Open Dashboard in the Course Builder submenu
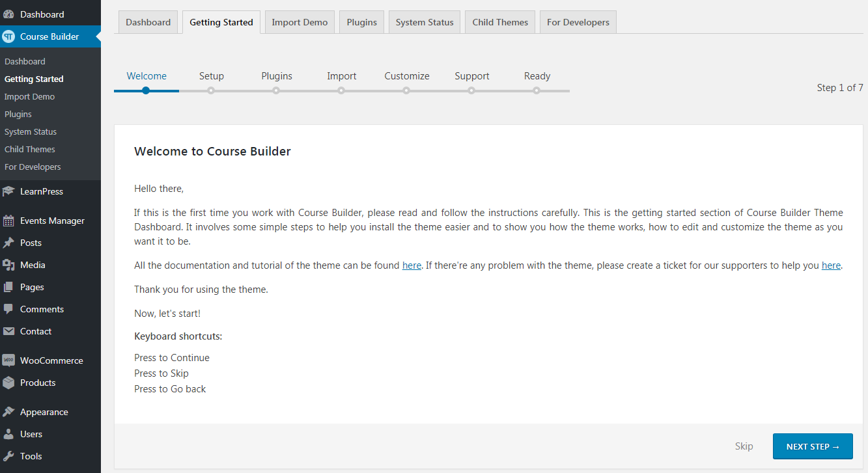 coord(25,61)
